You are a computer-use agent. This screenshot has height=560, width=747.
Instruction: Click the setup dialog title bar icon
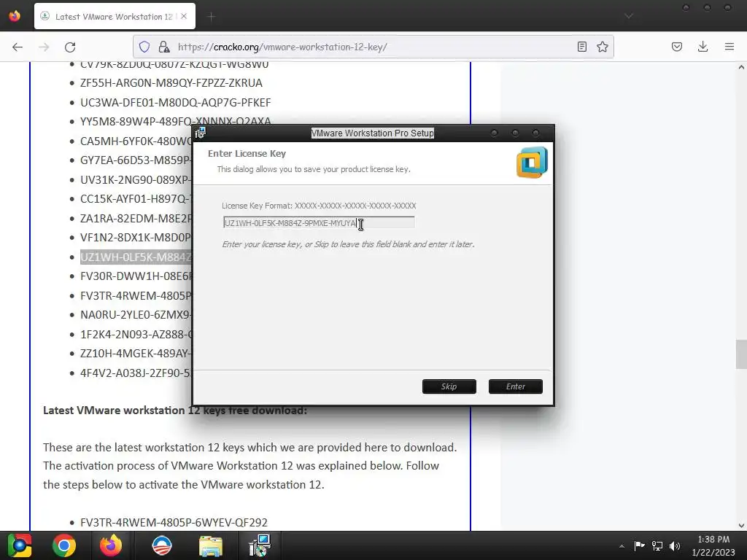click(x=200, y=133)
